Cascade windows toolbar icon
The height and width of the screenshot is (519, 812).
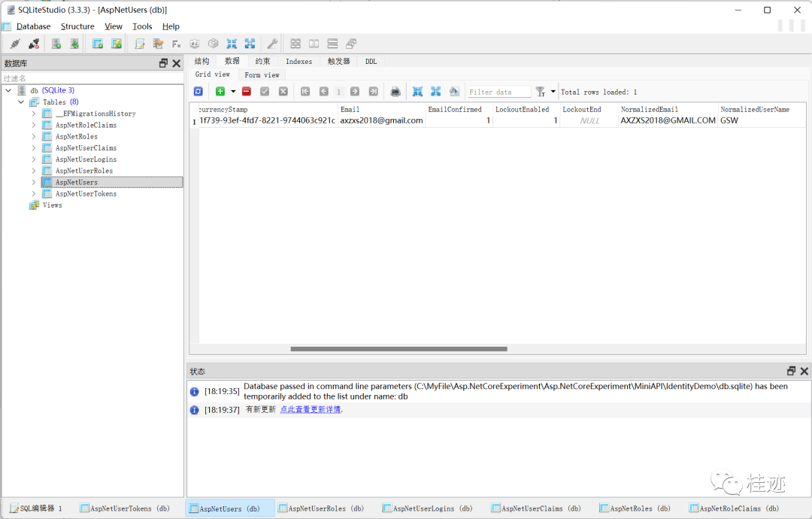click(351, 44)
